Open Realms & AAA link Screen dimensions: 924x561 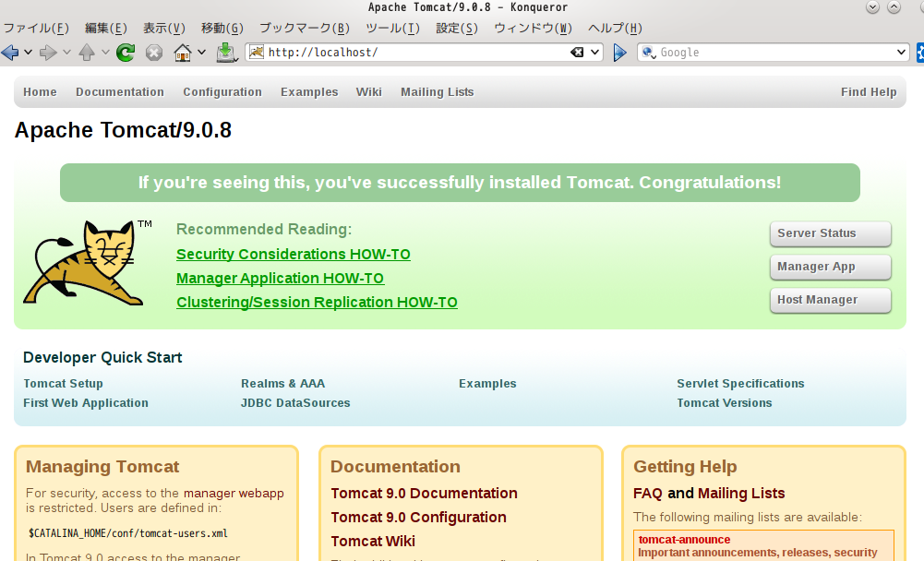[282, 384]
